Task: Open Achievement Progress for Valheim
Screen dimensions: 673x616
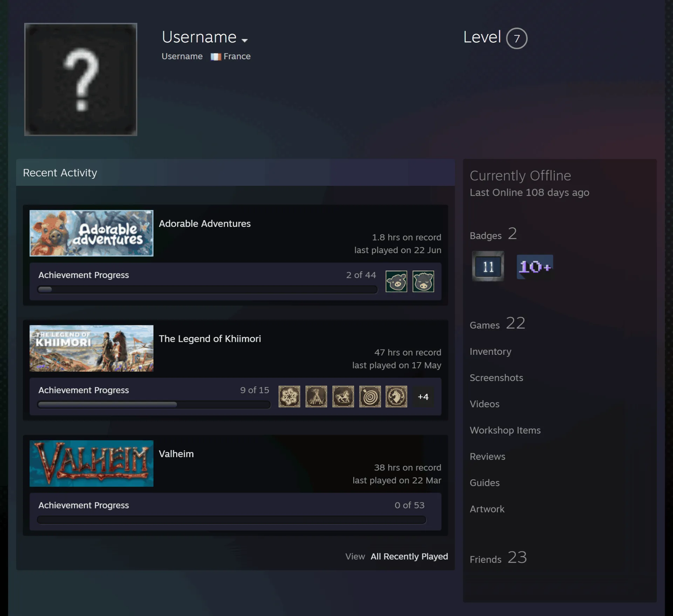Action: 83,505
